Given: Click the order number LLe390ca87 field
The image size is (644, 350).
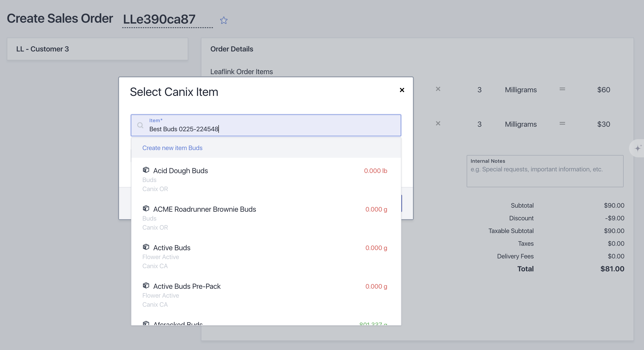Looking at the screenshot, I should (x=167, y=19).
